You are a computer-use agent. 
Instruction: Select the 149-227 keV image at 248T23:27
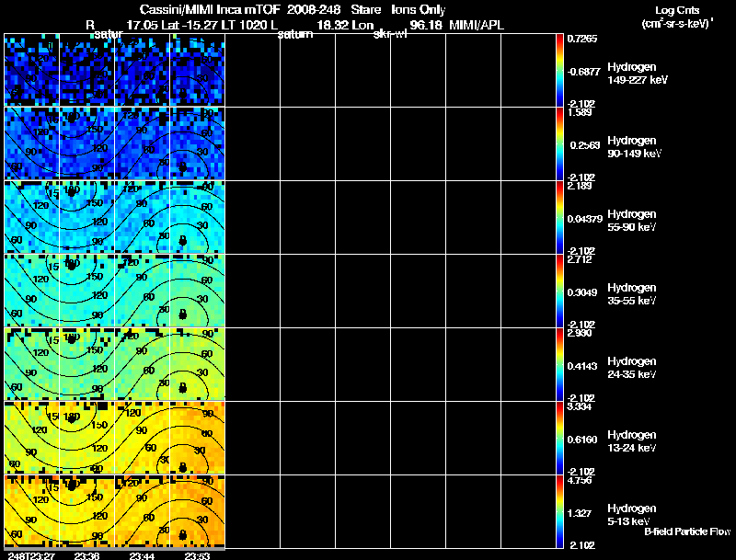[32, 70]
